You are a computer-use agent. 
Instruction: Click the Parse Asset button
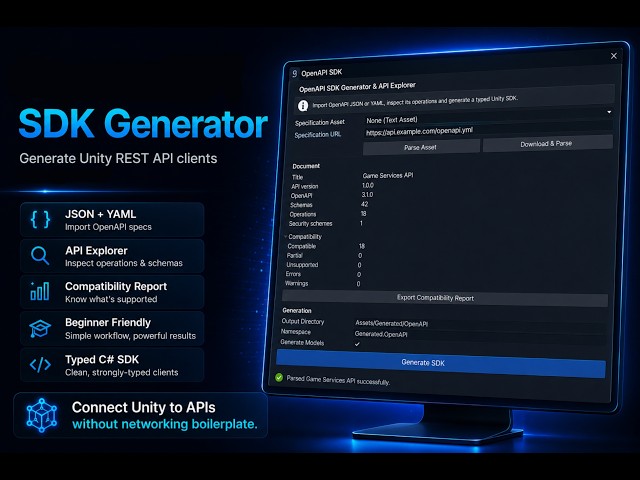coord(421,147)
